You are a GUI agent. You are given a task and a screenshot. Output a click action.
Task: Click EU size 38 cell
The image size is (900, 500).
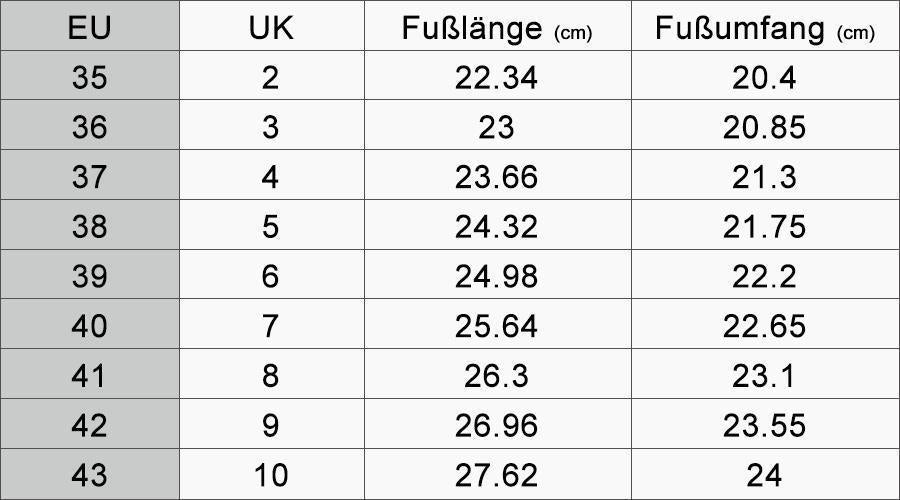coord(89,227)
